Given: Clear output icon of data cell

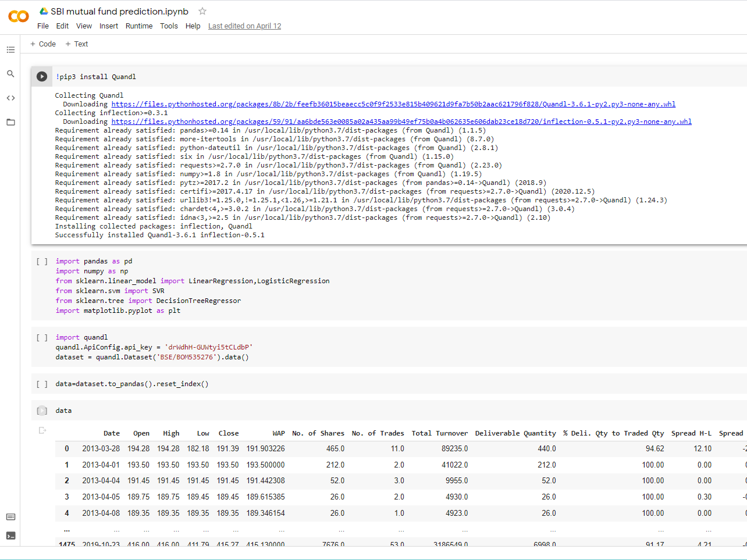Looking at the screenshot, I should (x=42, y=430).
